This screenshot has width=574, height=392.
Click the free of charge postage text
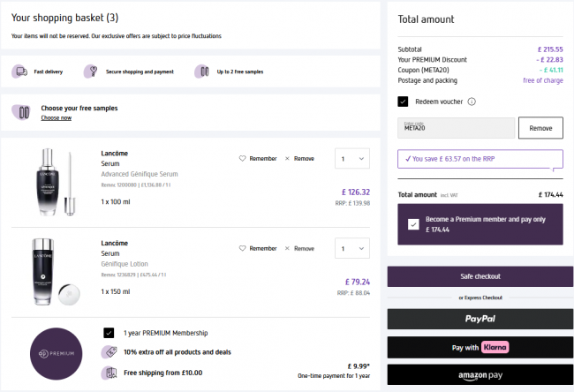coord(543,80)
